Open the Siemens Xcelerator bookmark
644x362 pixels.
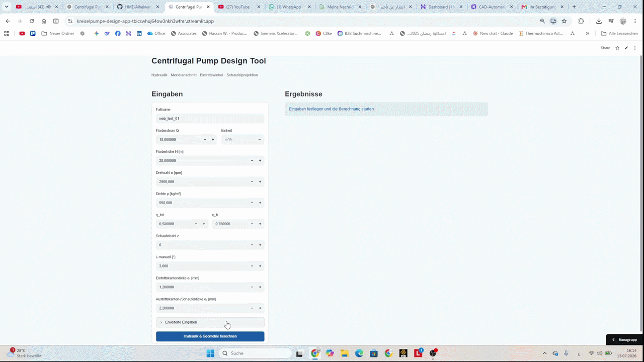[x=275, y=34]
